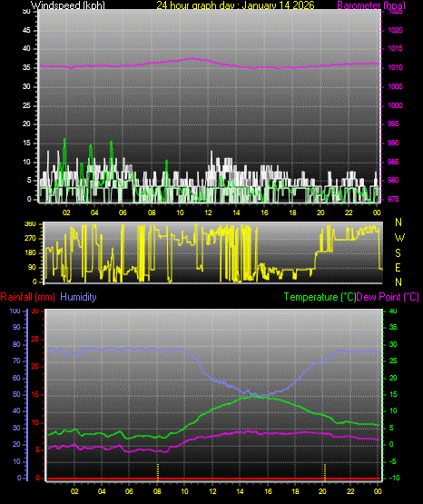Click the Dew Point (°C) legend label
The width and height of the screenshot is (423, 504).
(388, 297)
